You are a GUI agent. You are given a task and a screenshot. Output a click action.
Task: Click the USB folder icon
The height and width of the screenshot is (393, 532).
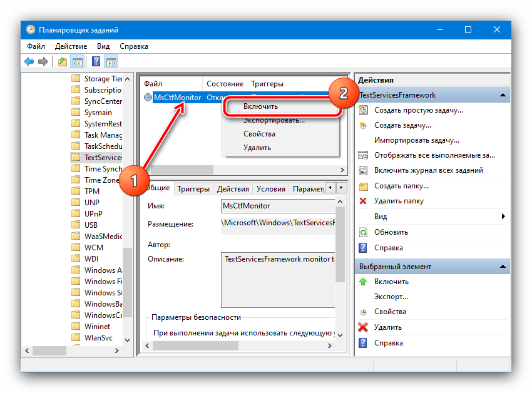[76, 225]
